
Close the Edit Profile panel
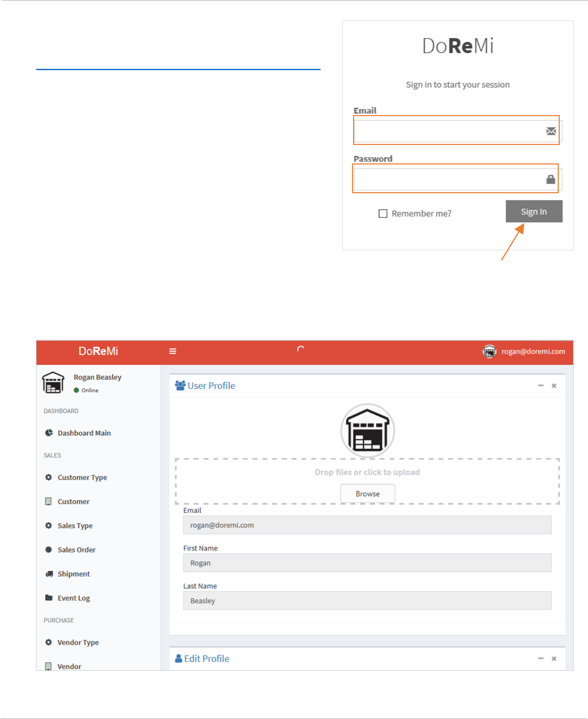click(x=554, y=658)
